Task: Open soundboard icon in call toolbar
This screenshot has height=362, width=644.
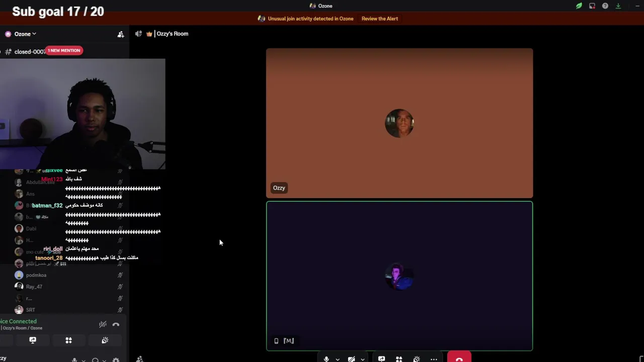Action: pyautogui.click(x=417, y=359)
